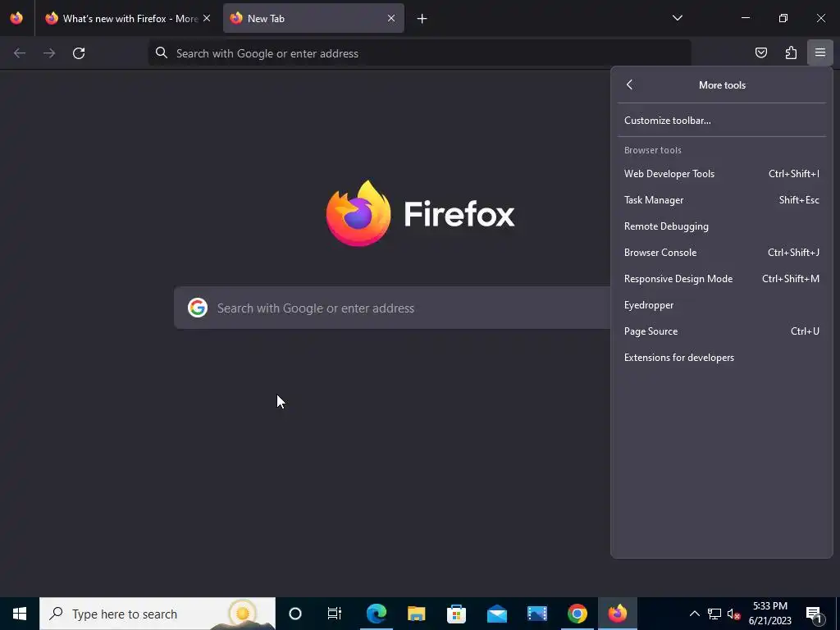This screenshot has width=840, height=630.
Task: Launch Google Chrome from taskbar
Action: tap(577, 614)
